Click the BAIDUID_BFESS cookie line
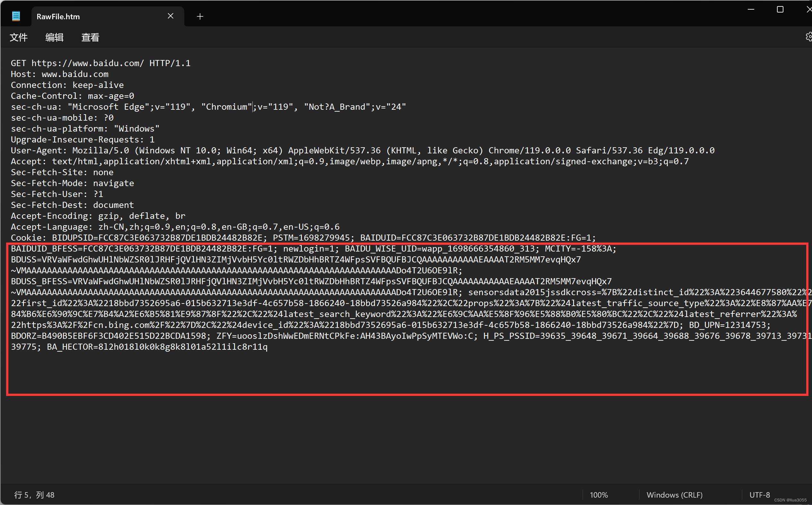This screenshot has width=812, height=505. (314, 249)
